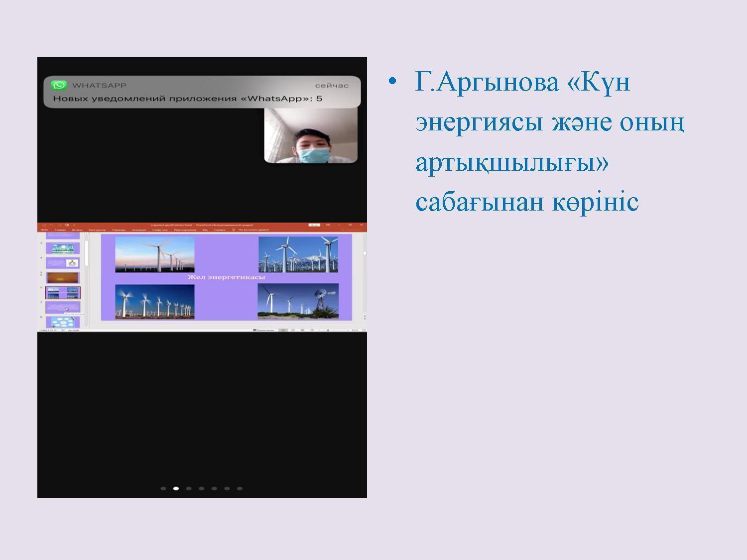
Task: Select the Слайд-шоу ribbon tab
Action: pyautogui.click(x=161, y=230)
